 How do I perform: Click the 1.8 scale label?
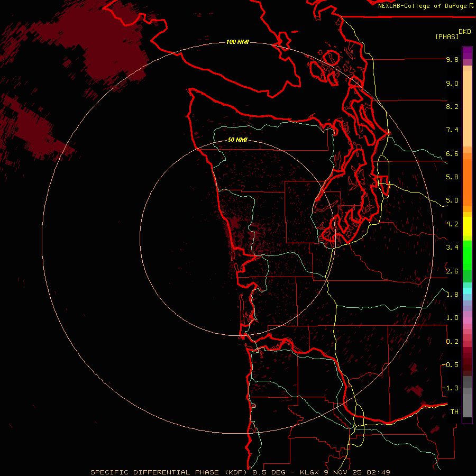click(452, 294)
